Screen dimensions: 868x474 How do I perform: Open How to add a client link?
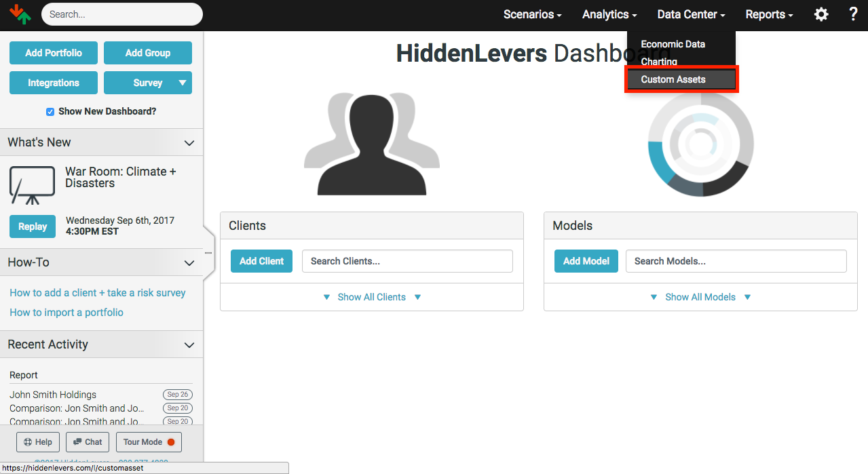[98, 293]
